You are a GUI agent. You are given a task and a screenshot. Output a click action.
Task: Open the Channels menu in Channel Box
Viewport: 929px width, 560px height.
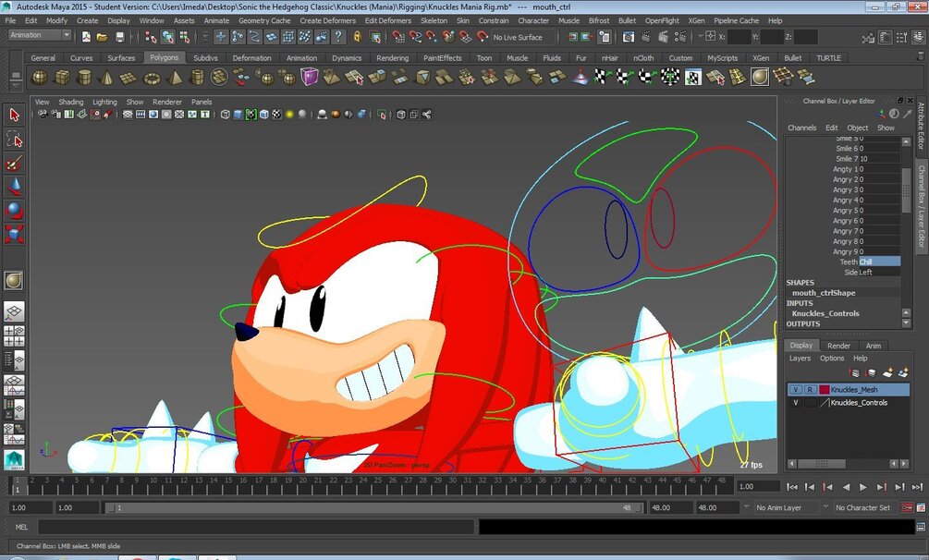(801, 128)
